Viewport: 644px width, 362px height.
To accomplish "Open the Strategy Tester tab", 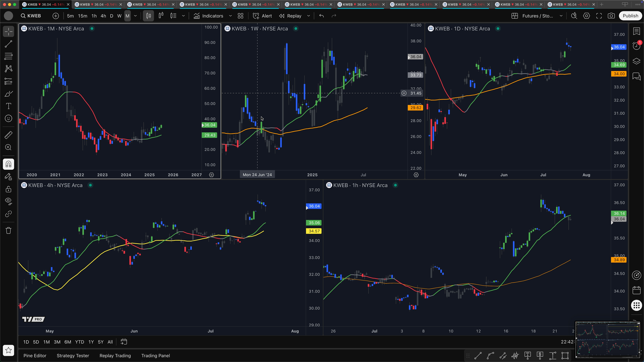I will [x=73, y=355].
